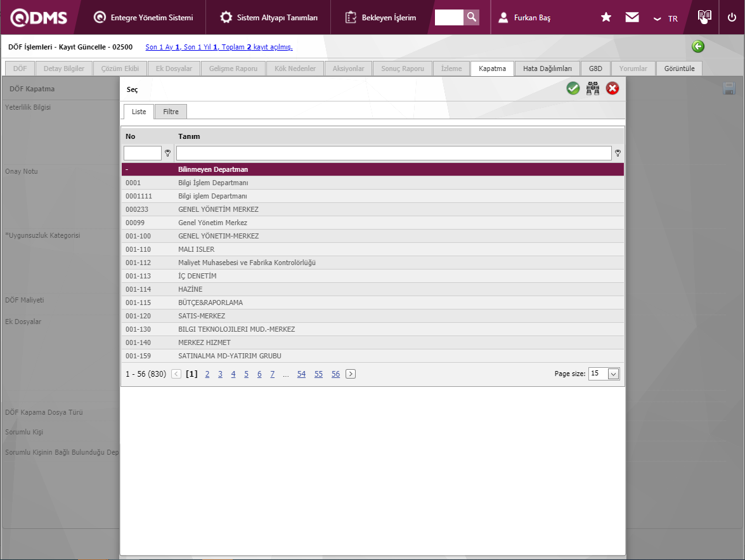745x560 pixels.
Task: Expand the TR language selector
Action: pyautogui.click(x=666, y=18)
